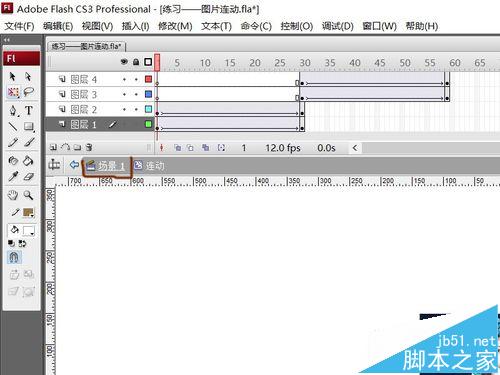Select the Text tool
Viewport: 500px width, 375px height.
tap(29, 110)
